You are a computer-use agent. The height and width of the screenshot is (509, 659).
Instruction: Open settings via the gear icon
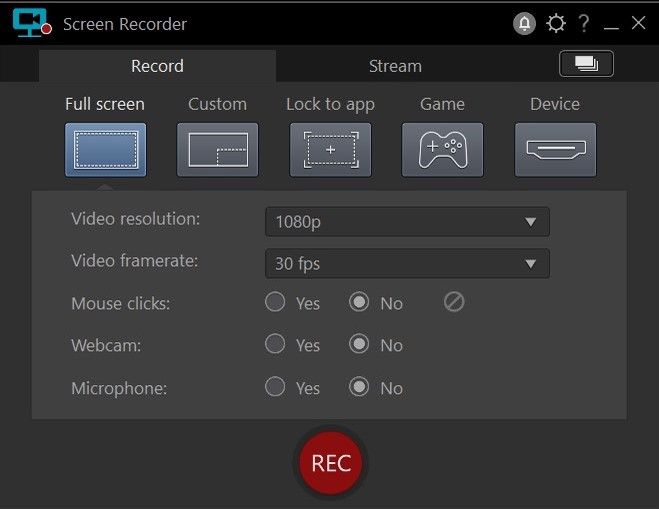[555, 24]
